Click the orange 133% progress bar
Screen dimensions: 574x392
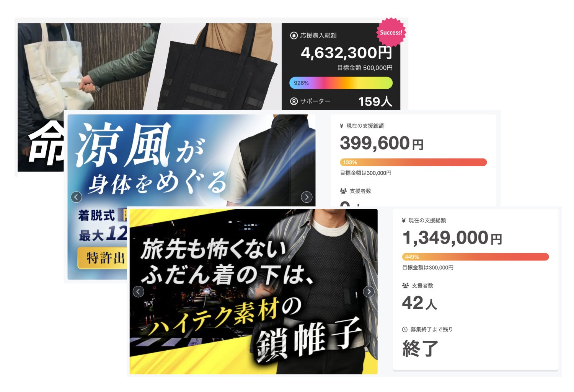413,162
